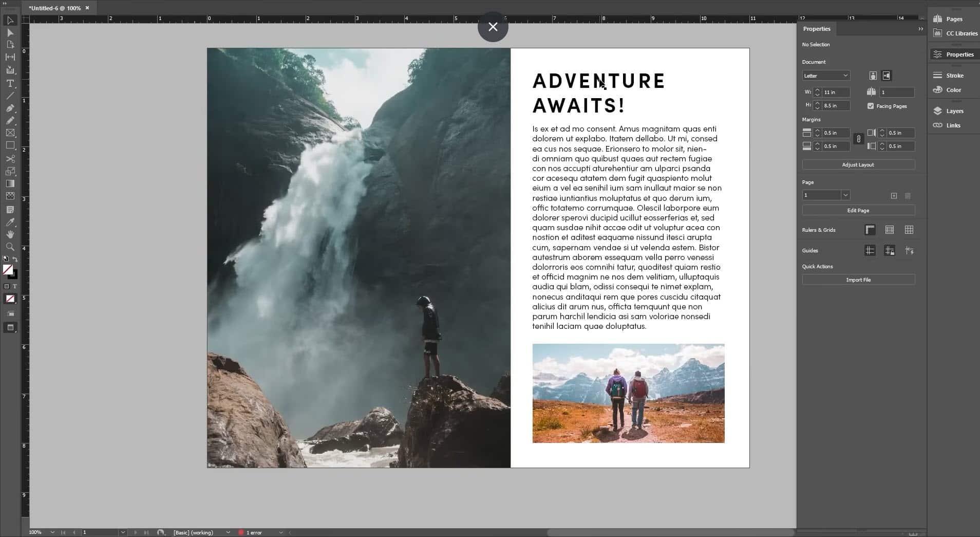Grab the Hand tool

click(9, 234)
